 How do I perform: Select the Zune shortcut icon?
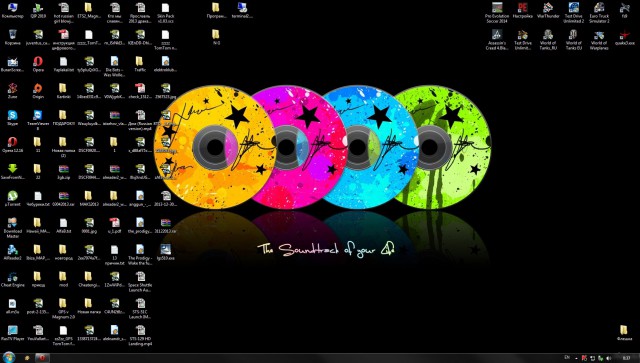pyautogui.click(x=12, y=91)
